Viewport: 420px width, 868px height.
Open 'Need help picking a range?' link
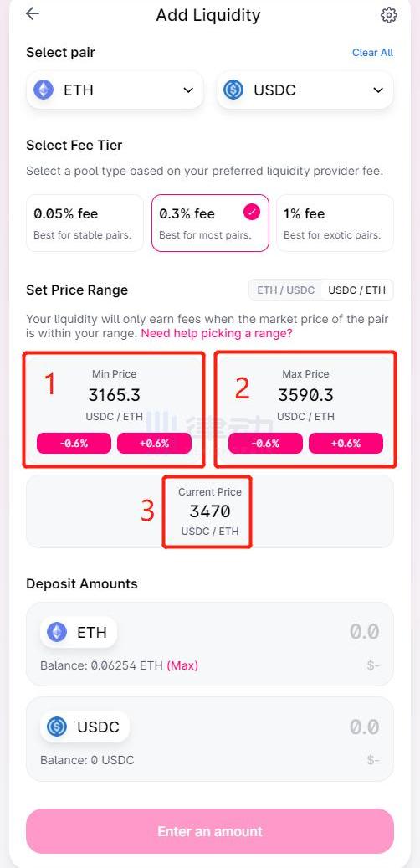coord(217,334)
